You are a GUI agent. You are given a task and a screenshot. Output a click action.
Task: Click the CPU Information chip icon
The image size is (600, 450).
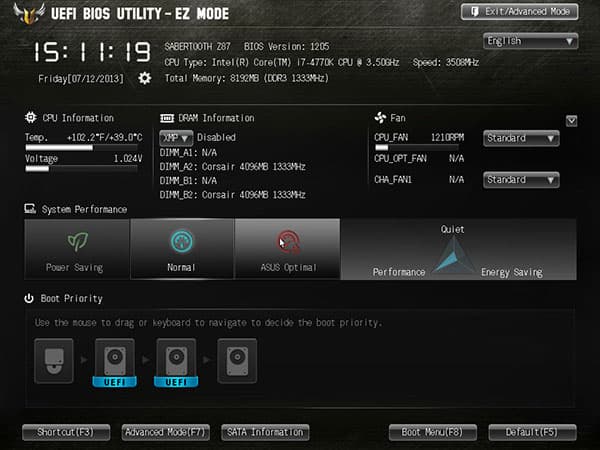point(31,117)
